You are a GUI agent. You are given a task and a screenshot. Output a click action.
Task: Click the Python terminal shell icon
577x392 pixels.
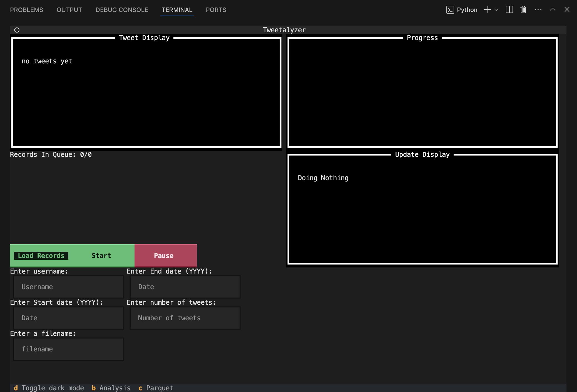450,10
